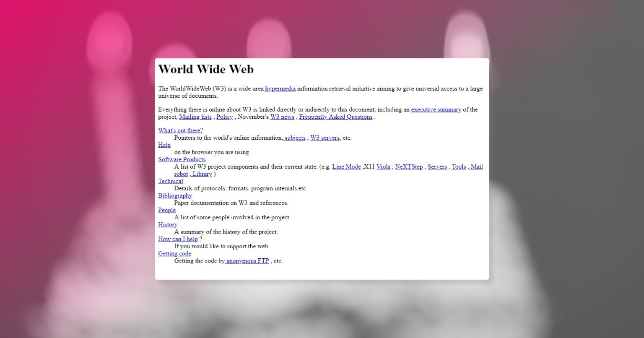Open the W3 servers link
This screenshot has width=644, height=338.
click(x=325, y=138)
